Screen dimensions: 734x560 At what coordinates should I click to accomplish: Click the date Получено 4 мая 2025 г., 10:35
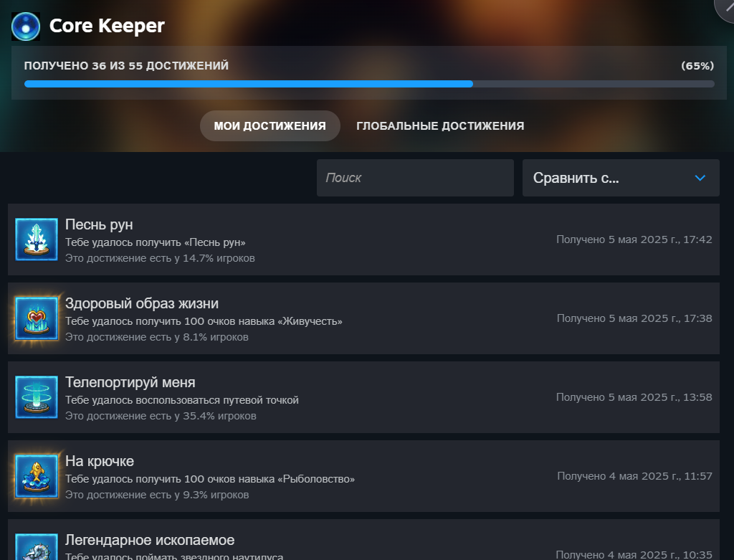click(634, 554)
